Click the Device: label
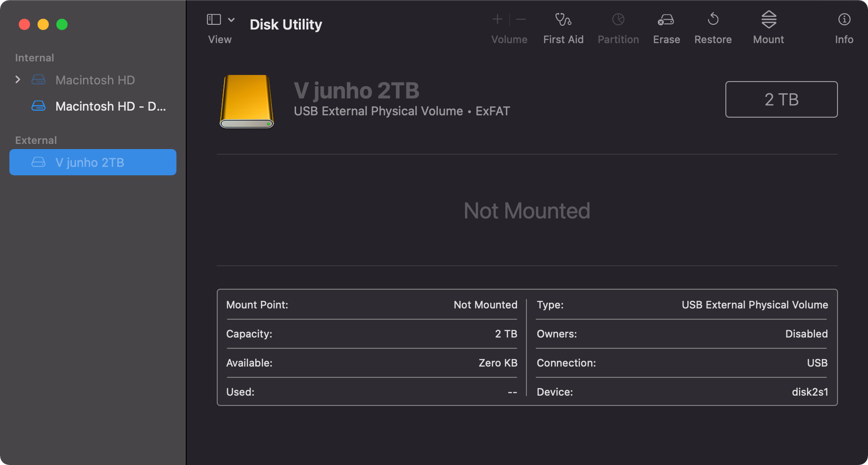 (x=555, y=392)
